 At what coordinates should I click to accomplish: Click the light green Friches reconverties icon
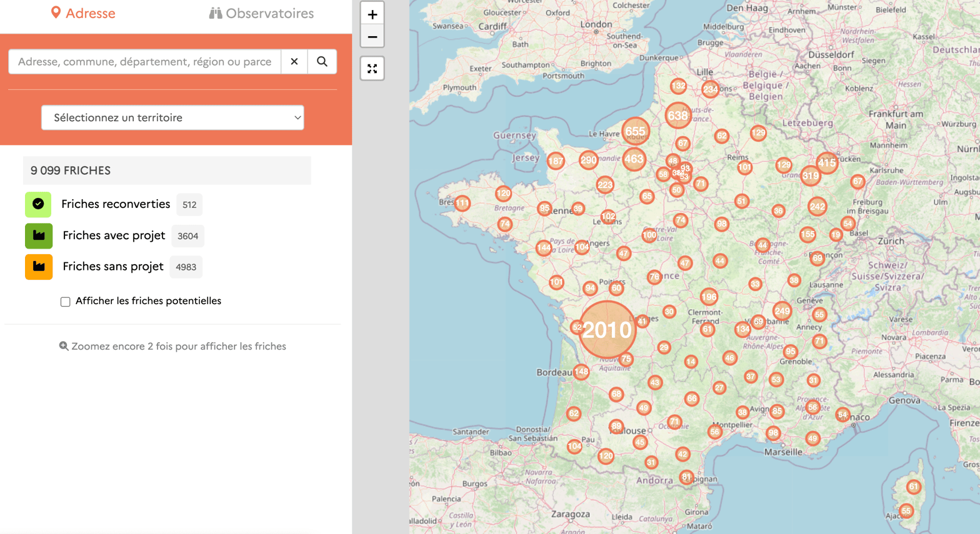click(x=38, y=204)
